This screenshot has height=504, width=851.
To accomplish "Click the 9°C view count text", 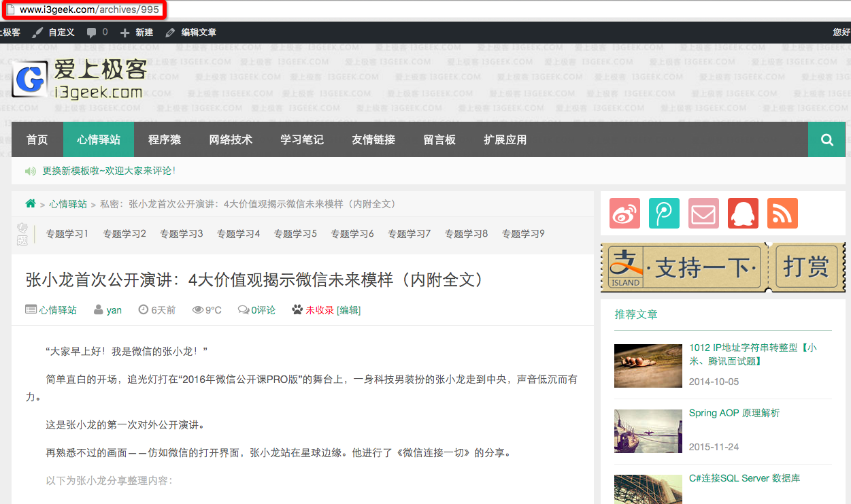I will pyautogui.click(x=214, y=310).
